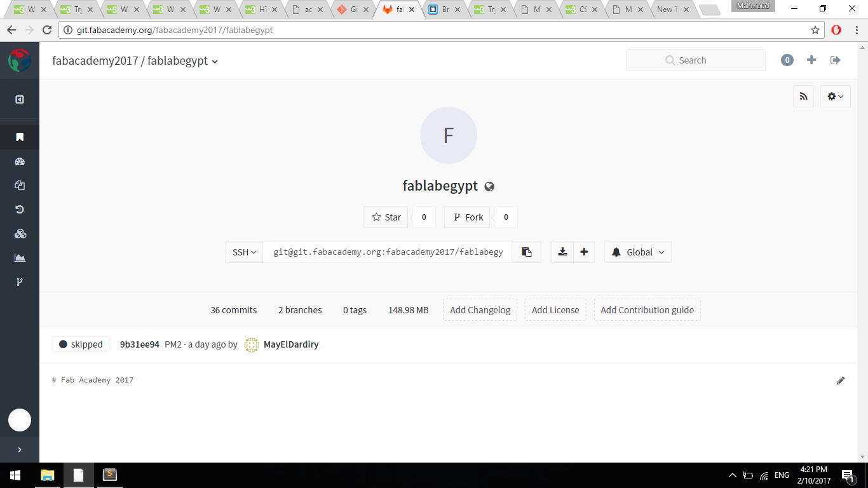The height and width of the screenshot is (488, 868).
Task: Open the Graphs chart icon in sidebar
Action: 20,258
